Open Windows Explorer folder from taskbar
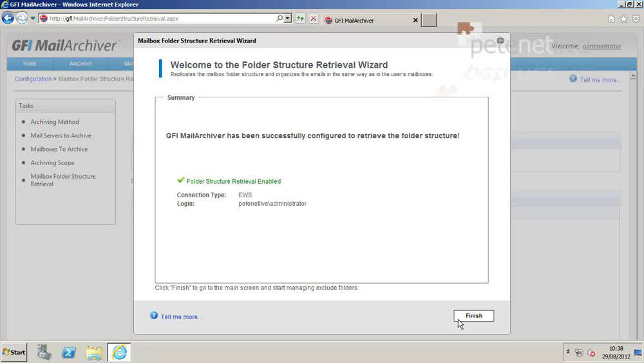 coord(94,352)
